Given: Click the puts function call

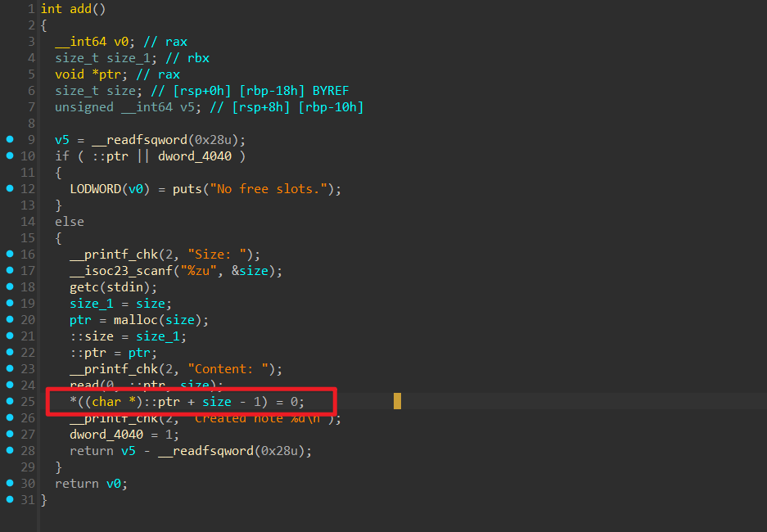Looking at the screenshot, I should click(187, 189).
